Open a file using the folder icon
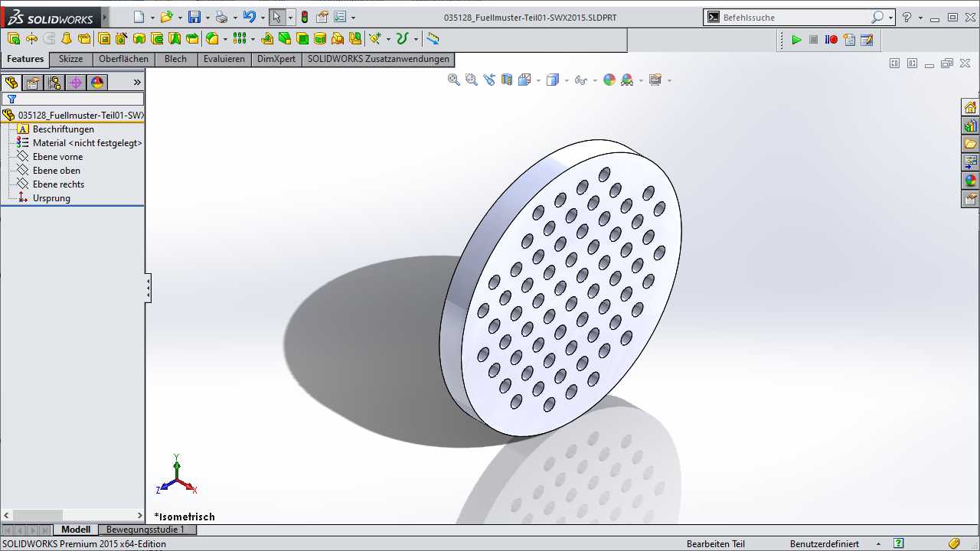The width and height of the screenshot is (980, 551). (166, 17)
